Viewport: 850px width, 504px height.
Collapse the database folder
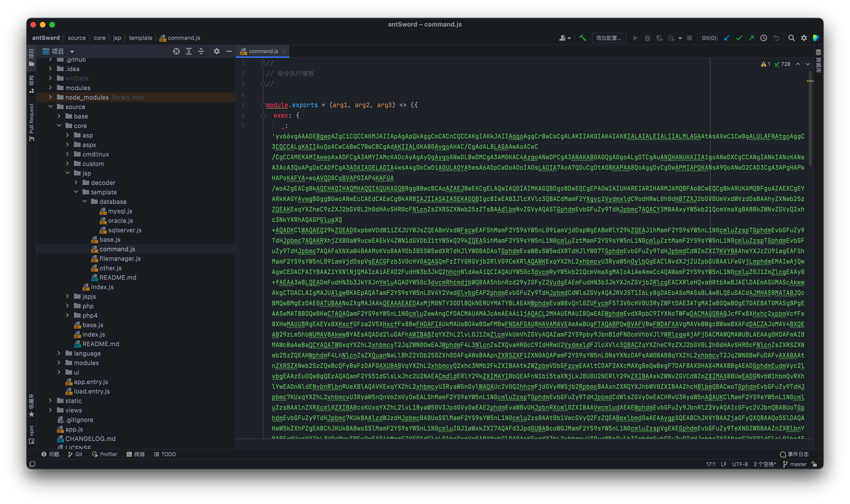pos(85,202)
